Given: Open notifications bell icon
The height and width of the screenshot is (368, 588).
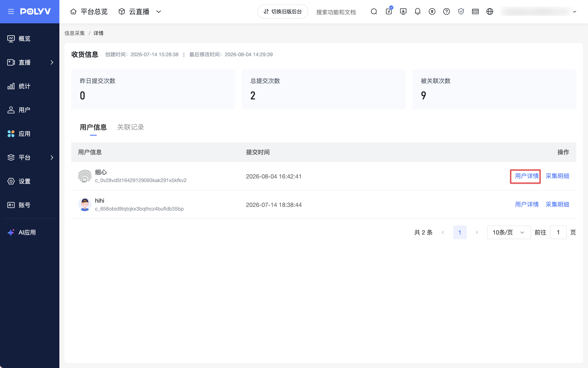Looking at the screenshot, I should (x=417, y=11).
